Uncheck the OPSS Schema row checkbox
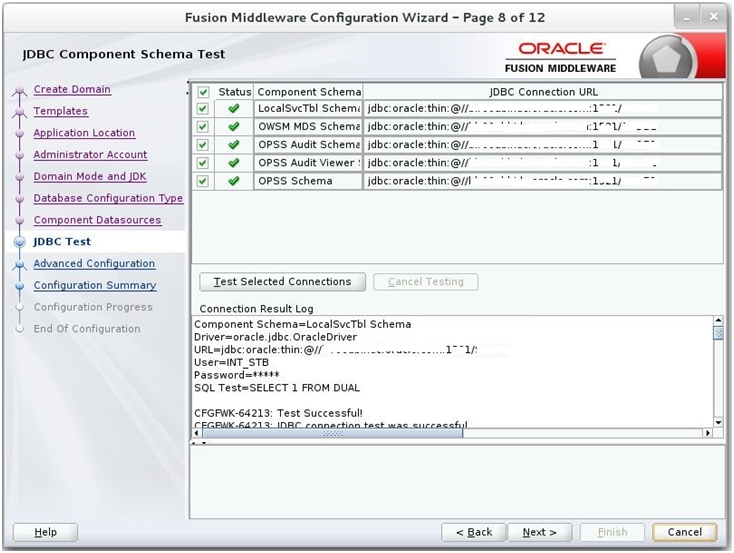 click(203, 181)
